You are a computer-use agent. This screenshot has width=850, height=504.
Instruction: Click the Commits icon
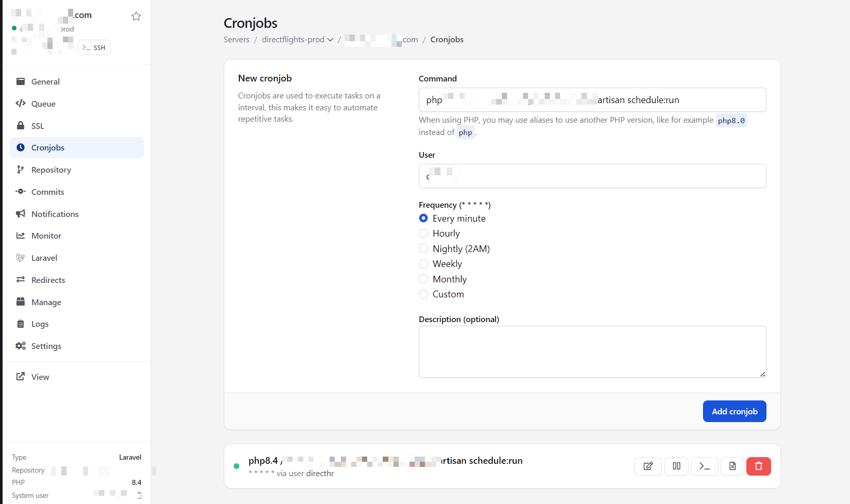pos(21,192)
